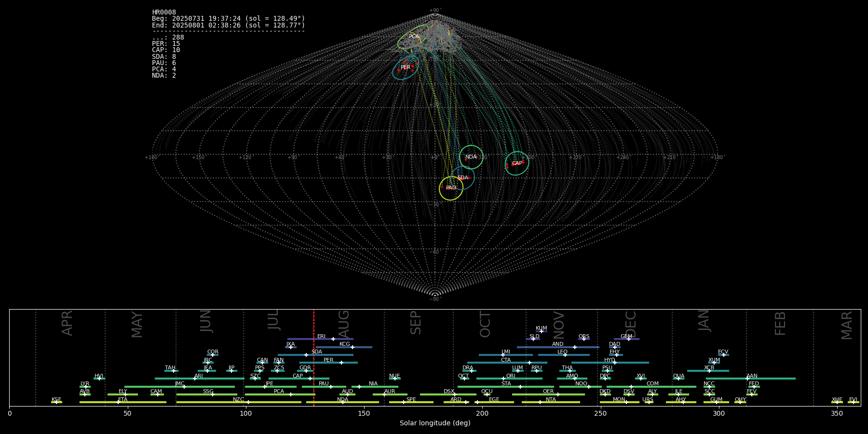Click the AND shower bar in the timeline
The image size is (868, 434).
pos(558,347)
